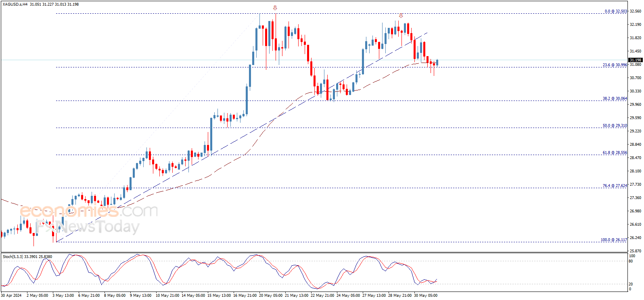This screenshot has height=300, width=644.
Task: Open the economies.com watermark link
Action: click(89, 211)
